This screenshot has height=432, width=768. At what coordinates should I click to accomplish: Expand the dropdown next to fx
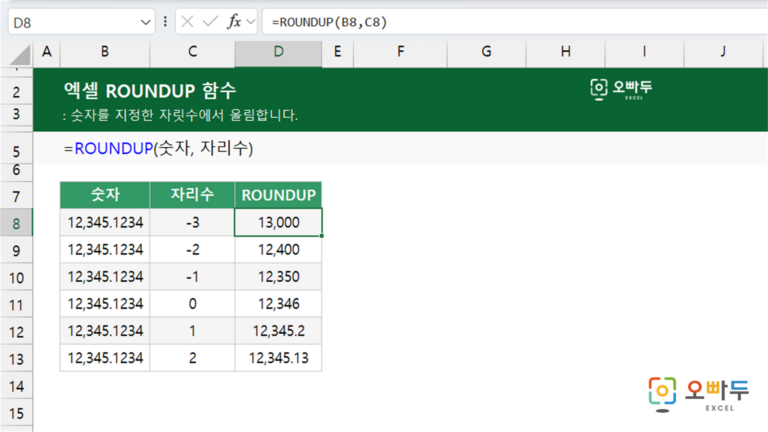pyautogui.click(x=251, y=22)
